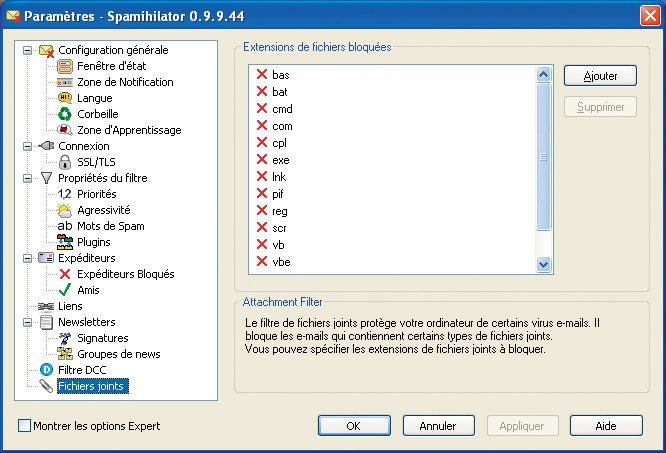
Task: Click the green check Amis icon
Action: click(65, 290)
